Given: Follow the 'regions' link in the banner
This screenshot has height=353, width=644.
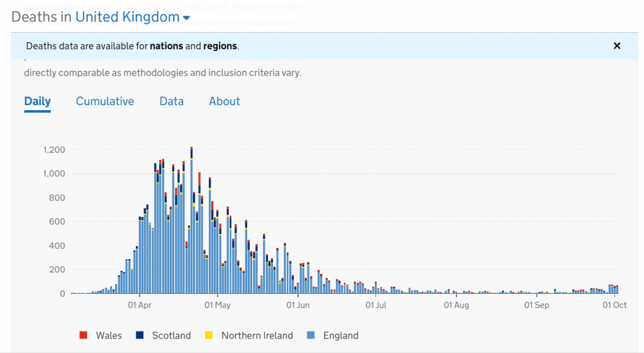Looking at the screenshot, I should tap(220, 46).
